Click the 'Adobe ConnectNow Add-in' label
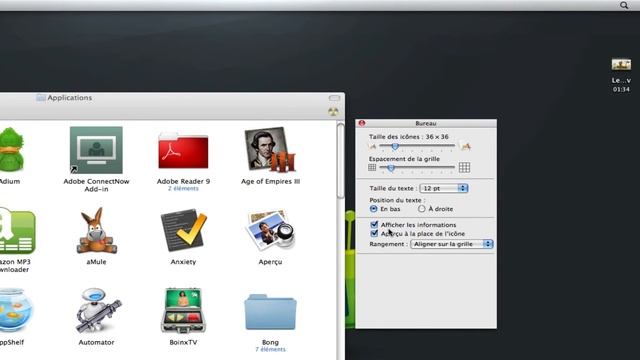 pyautogui.click(x=96, y=185)
